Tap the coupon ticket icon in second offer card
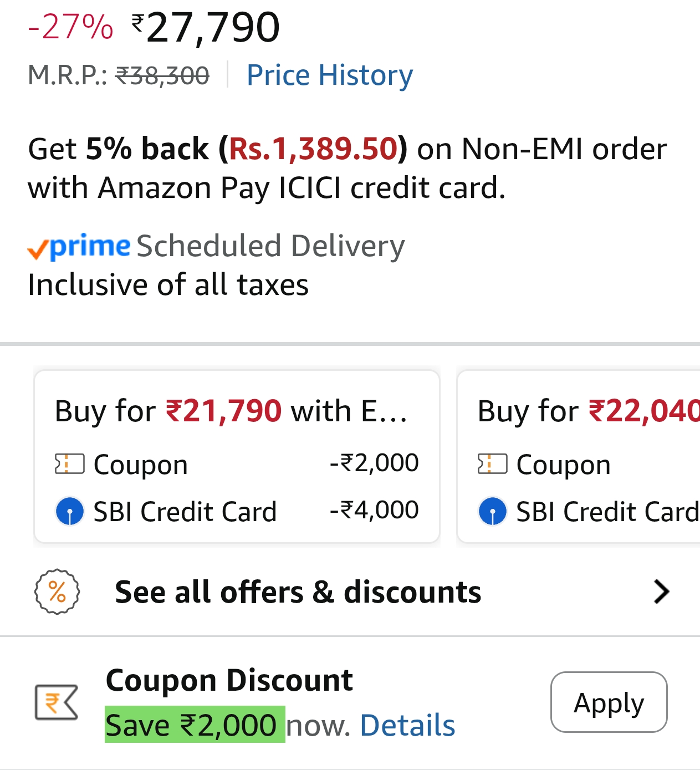Image resolution: width=700 pixels, height=770 pixels. coord(492,464)
